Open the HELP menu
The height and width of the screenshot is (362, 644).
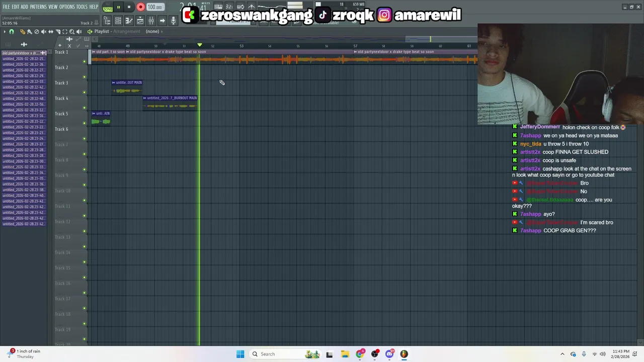click(x=94, y=7)
